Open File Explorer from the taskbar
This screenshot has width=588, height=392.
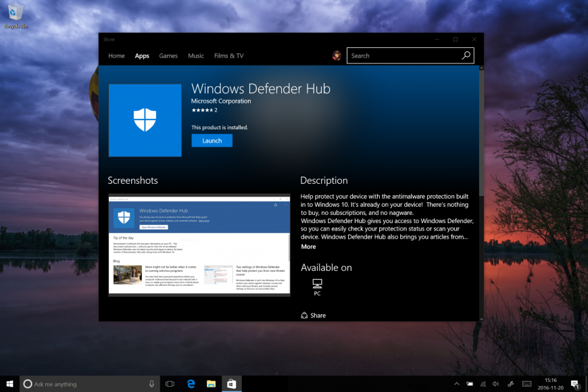click(211, 384)
